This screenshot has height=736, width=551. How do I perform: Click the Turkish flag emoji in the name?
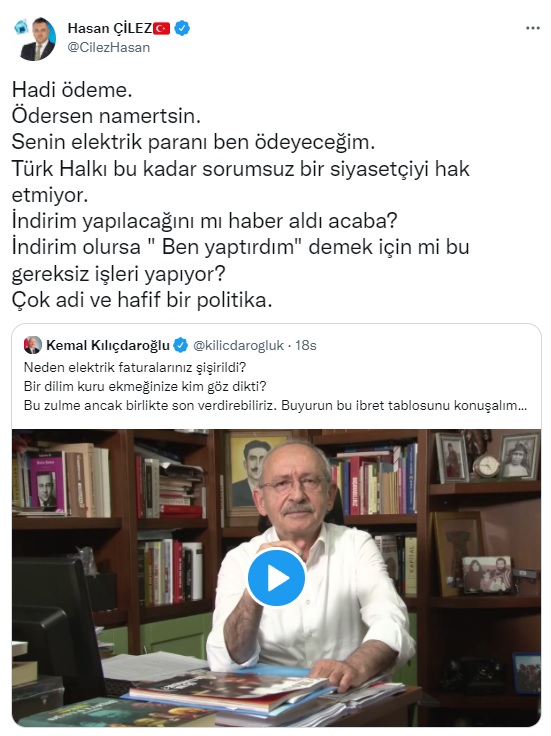(161, 29)
